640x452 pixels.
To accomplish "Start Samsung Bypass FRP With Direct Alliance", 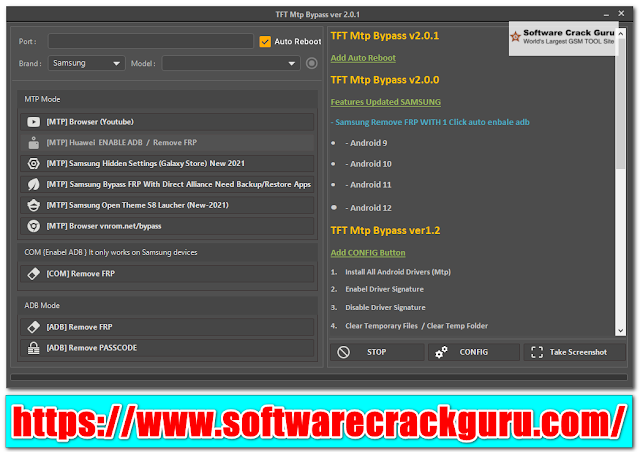I will click(167, 184).
